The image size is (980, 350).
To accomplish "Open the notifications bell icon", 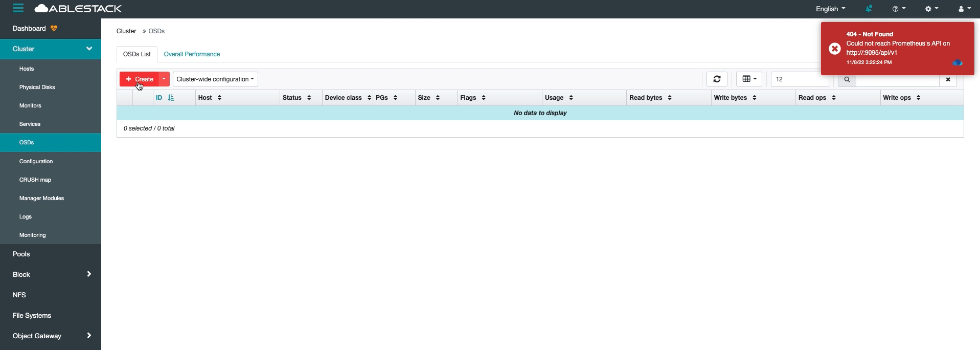I will (869, 9).
